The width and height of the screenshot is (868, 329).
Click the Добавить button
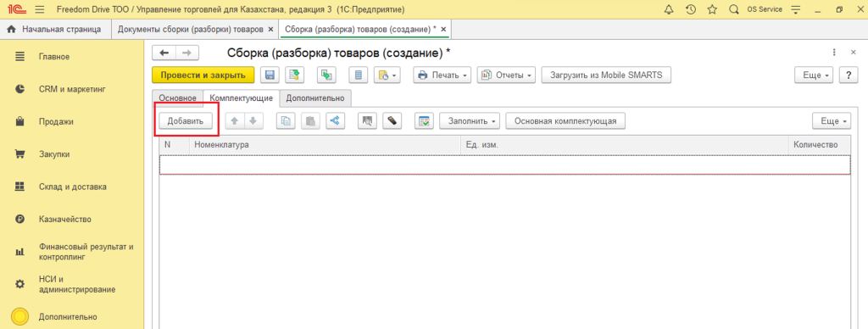tap(186, 120)
